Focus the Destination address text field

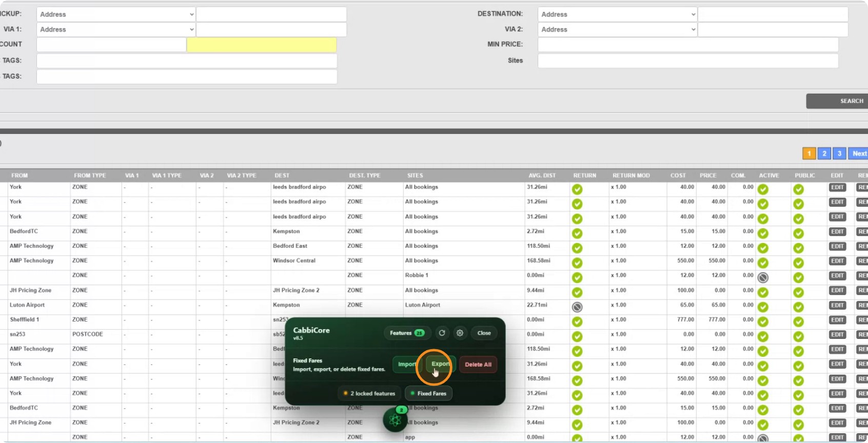click(x=773, y=14)
